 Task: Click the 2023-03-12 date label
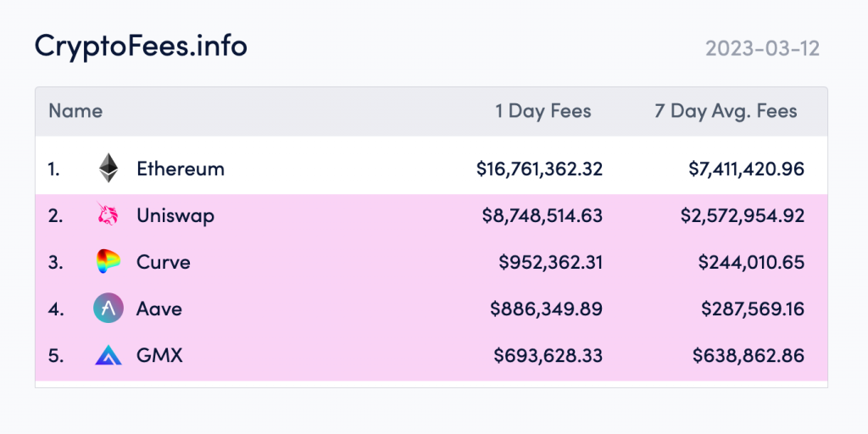pos(762,48)
